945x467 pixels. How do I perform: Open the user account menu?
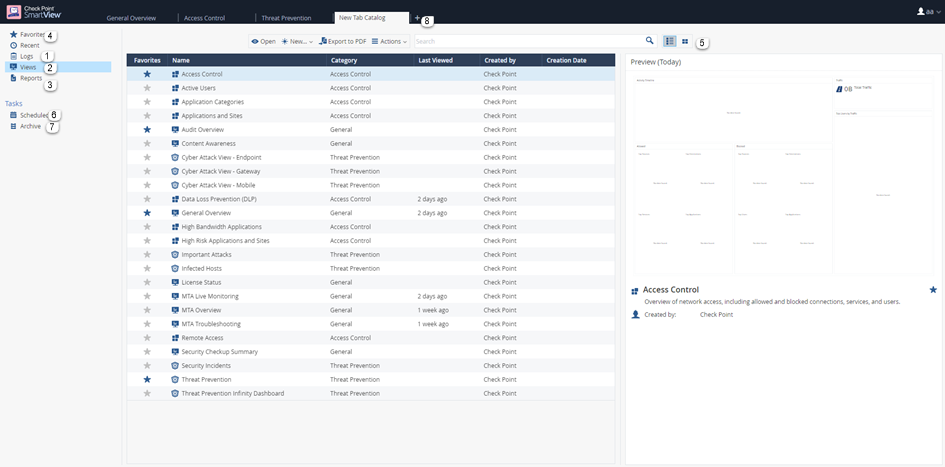tap(929, 11)
